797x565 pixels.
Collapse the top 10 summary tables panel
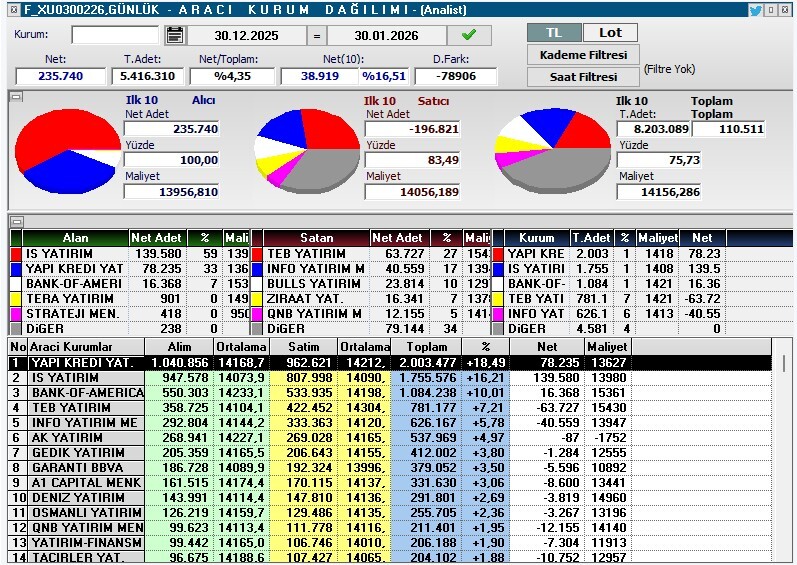pyautogui.click(x=15, y=221)
